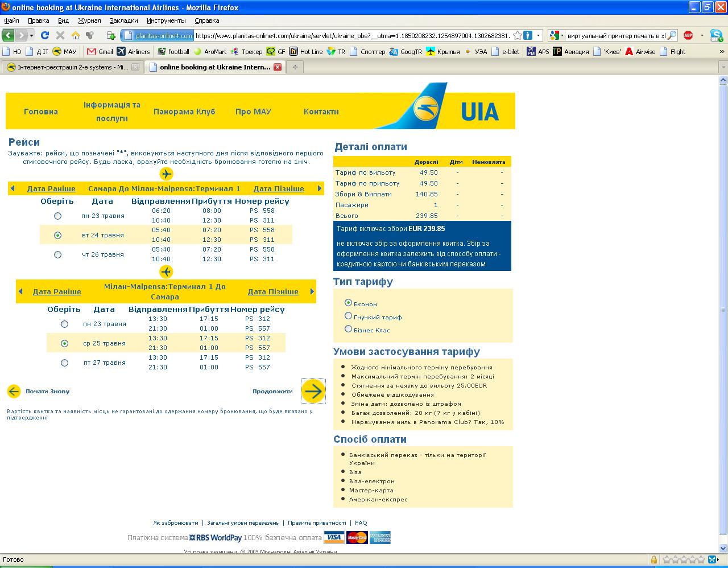Image resolution: width=728 pixels, height=568 pixels.
Task: Click Дата Пізніше link for outbound flight
Action: point(279,188)
